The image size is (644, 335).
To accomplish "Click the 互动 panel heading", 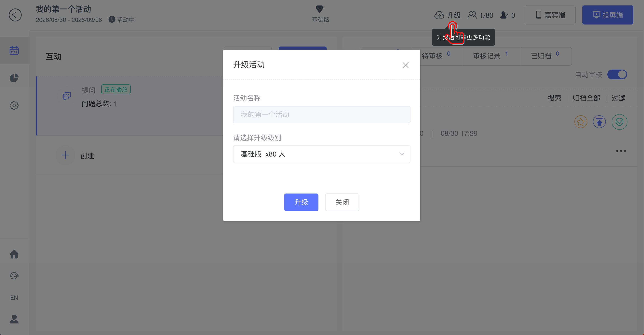I will pos(53,57).
